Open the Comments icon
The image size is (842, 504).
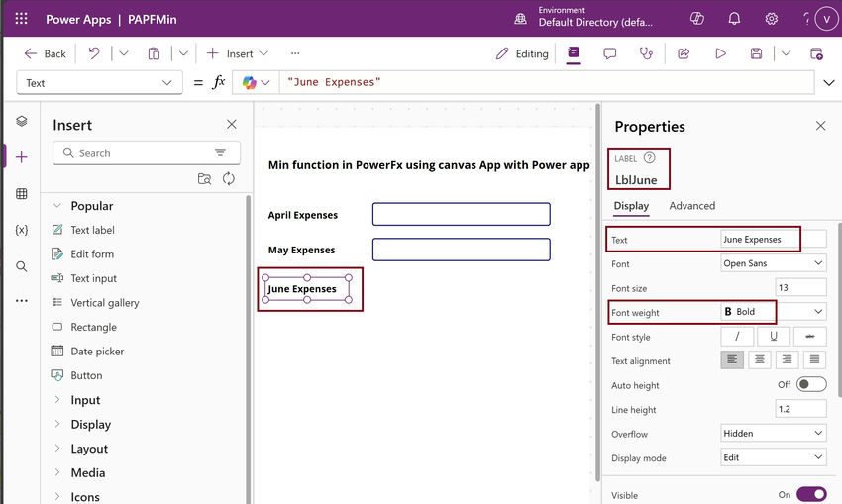[x=609, y=53]
